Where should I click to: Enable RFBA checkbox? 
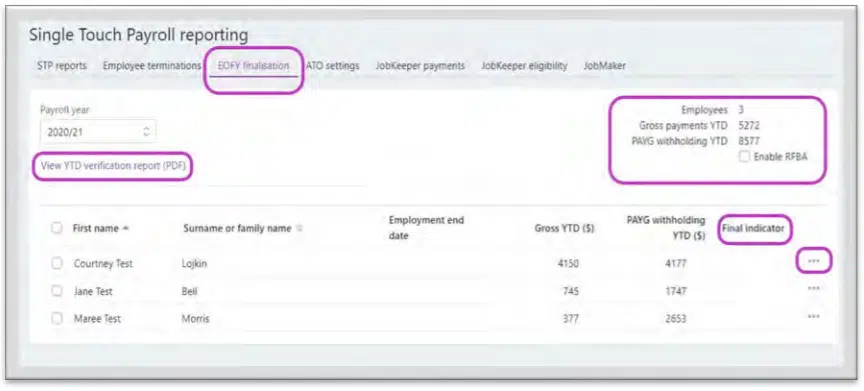744,157
